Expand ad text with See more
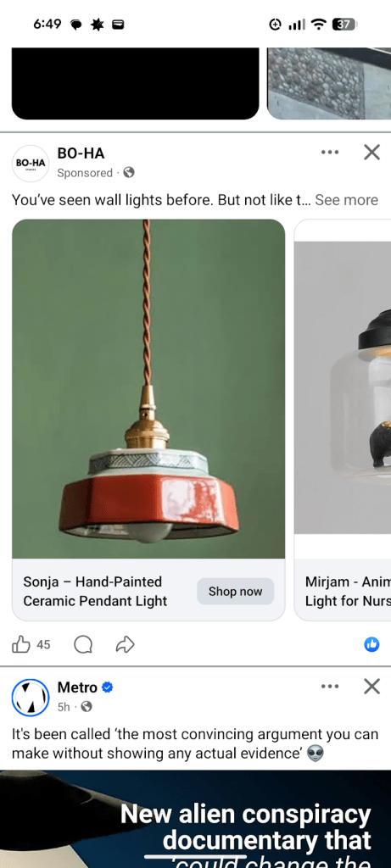Screen dimensions: 391x868 point(347,200)
